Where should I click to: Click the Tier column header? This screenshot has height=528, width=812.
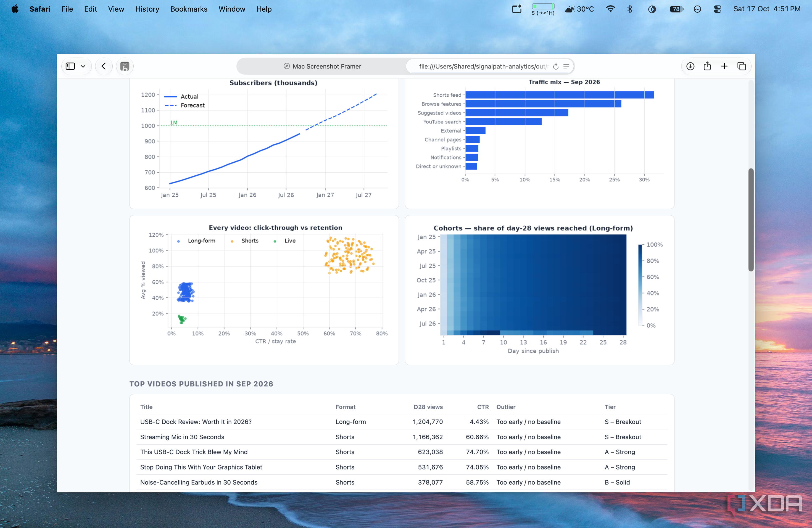click(610, 406)
